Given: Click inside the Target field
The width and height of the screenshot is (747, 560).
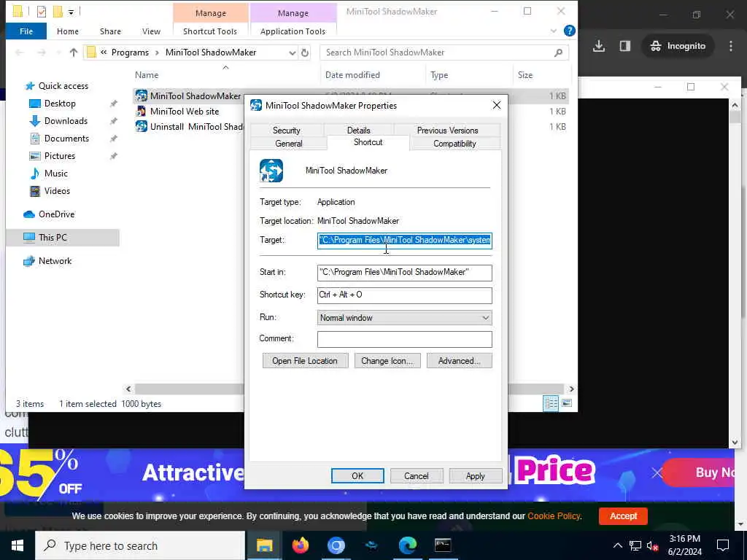Looking at the screenshot, I should (x=404, y=240).
